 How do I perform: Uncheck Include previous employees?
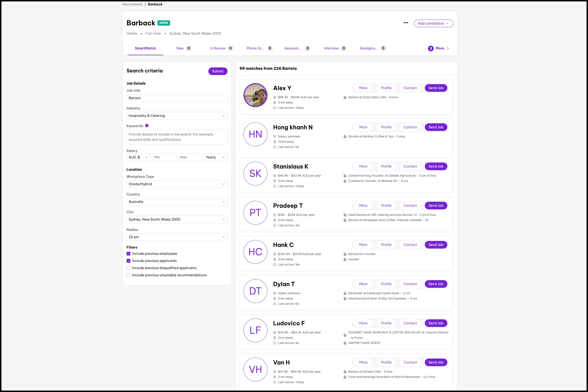point(128,254)
